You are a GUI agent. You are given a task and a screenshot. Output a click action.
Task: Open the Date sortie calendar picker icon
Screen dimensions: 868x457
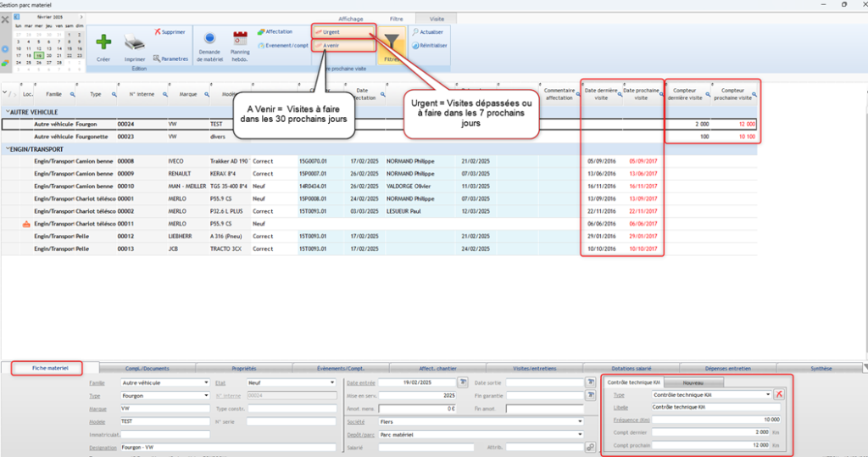pos(591,382)
